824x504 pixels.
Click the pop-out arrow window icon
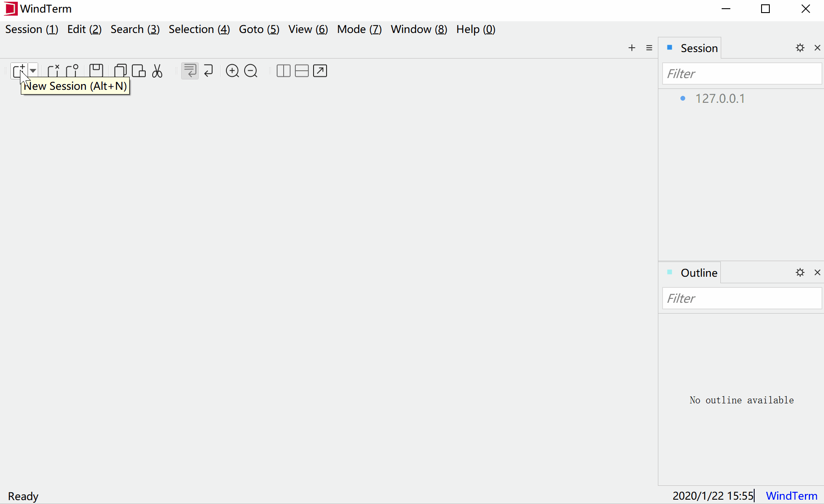point(320,71)
